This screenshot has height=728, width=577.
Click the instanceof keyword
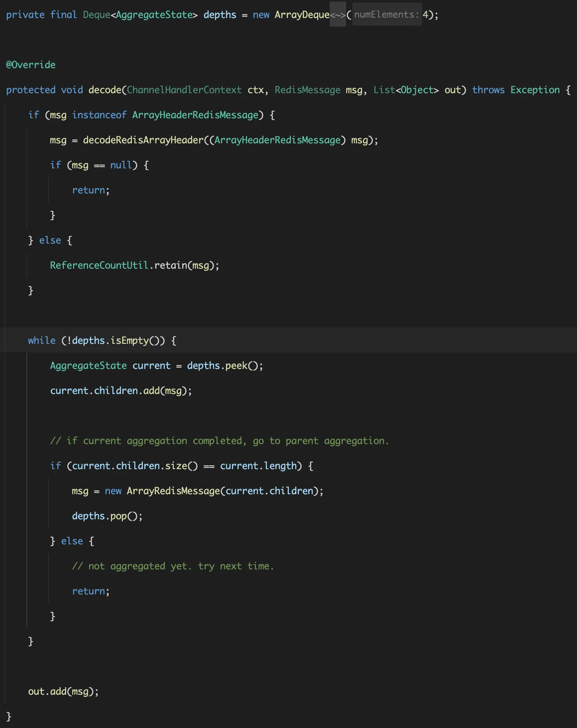(x=99, y=115)
